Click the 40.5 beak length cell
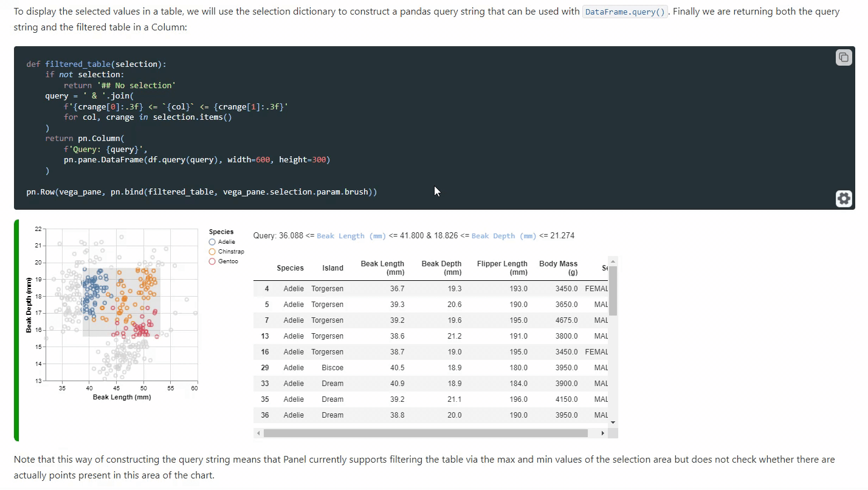The height and width of the screenshot is (490, 868). coord(397,368)
